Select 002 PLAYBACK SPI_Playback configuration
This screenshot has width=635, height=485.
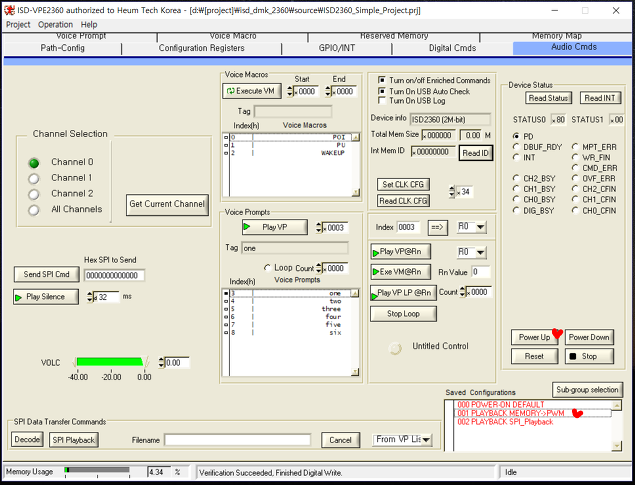point(533,422)
